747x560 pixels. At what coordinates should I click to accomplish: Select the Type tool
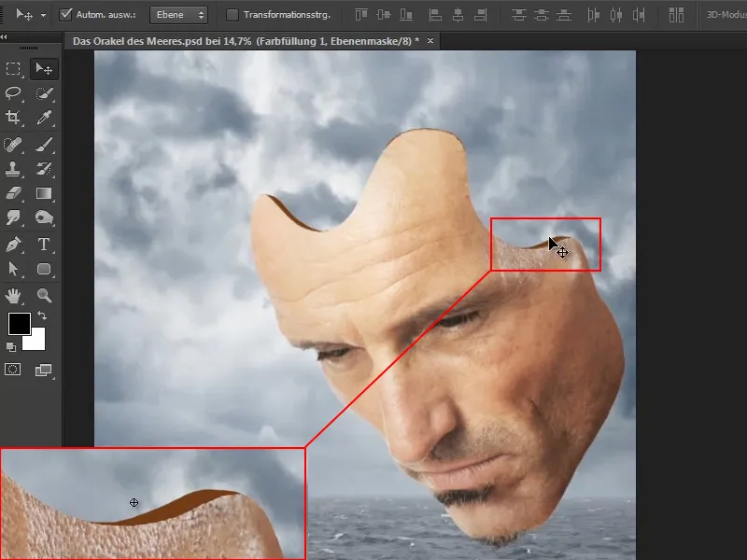coord(44,245)
